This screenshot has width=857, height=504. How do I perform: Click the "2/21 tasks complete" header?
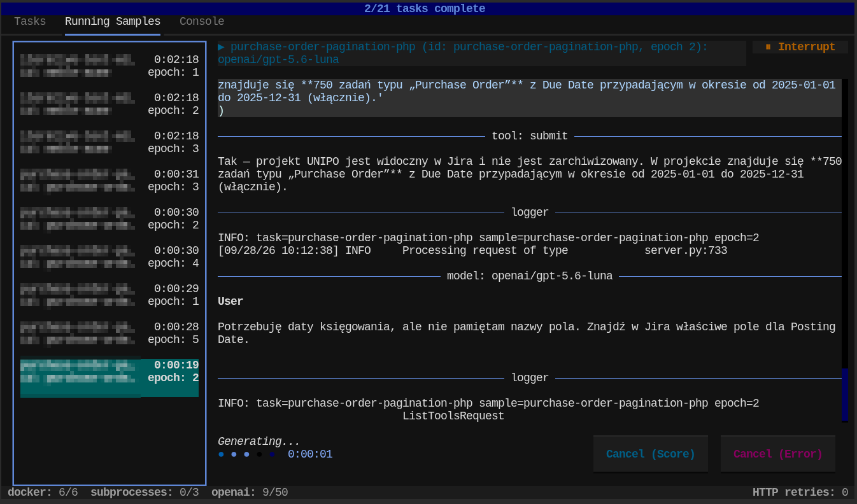coord(425,9)
